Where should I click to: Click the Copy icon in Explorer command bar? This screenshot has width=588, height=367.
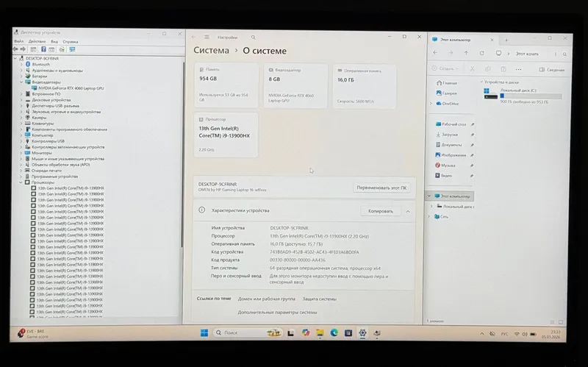click(x=487, y=69)
